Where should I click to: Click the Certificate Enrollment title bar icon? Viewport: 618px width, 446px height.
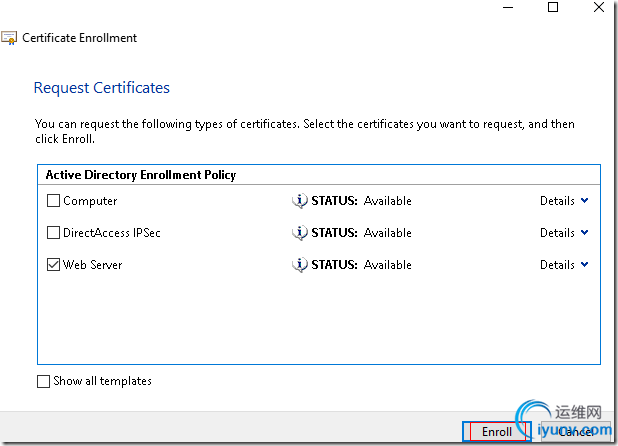(x=9, y=38)
